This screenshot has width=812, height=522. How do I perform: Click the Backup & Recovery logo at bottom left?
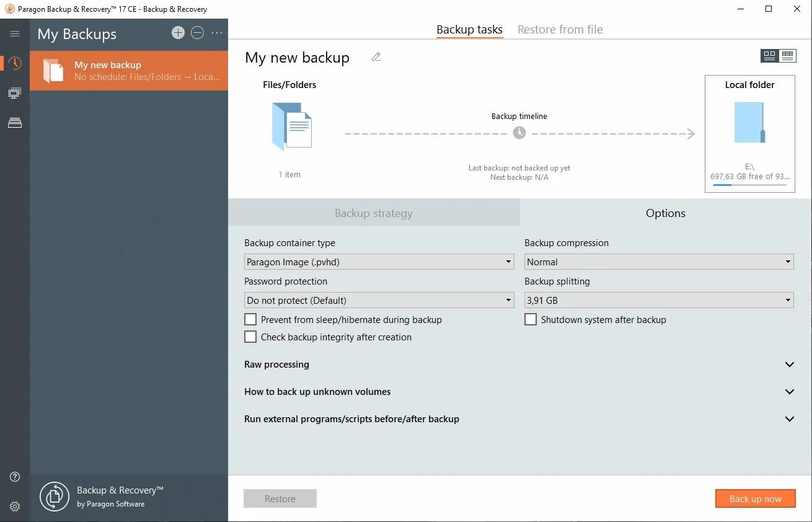[x=55, y=497]
